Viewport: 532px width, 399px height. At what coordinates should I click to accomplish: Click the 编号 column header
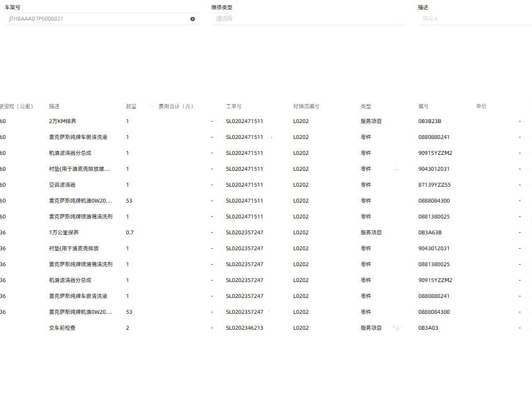423,106
